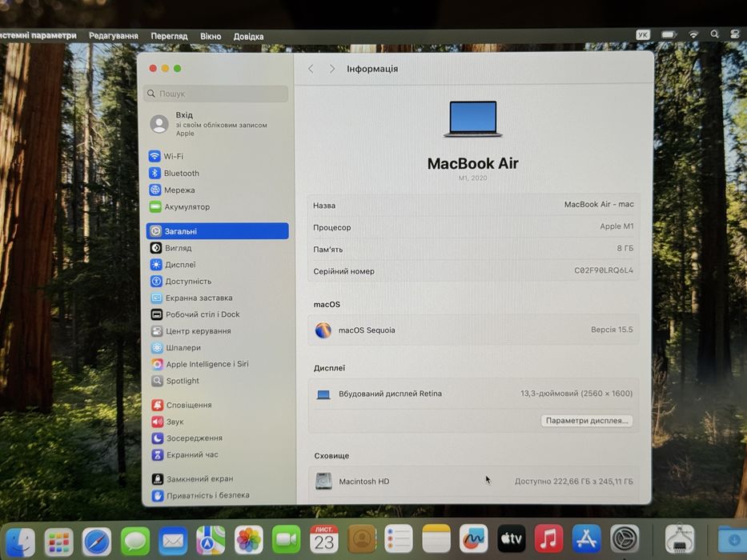Go back with the left chevron
747x560 pixels.
[x=311, y=69]
